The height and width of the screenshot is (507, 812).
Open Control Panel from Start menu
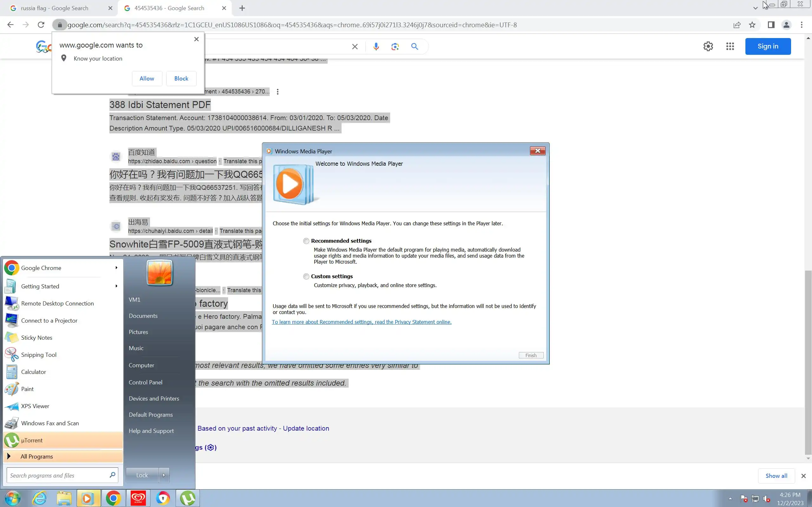[x=145, y=382]
